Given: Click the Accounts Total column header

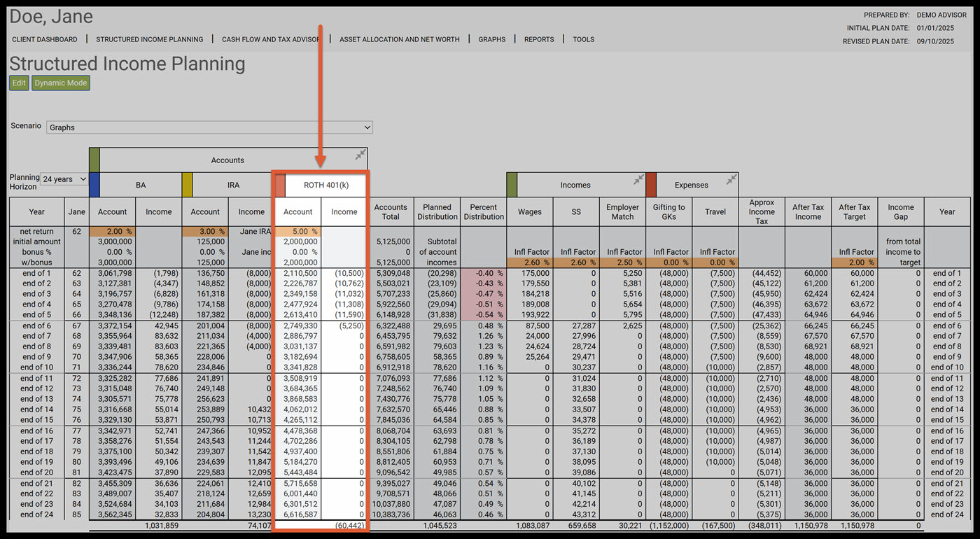Looking at the screenshot, I should tap(391, 211).
